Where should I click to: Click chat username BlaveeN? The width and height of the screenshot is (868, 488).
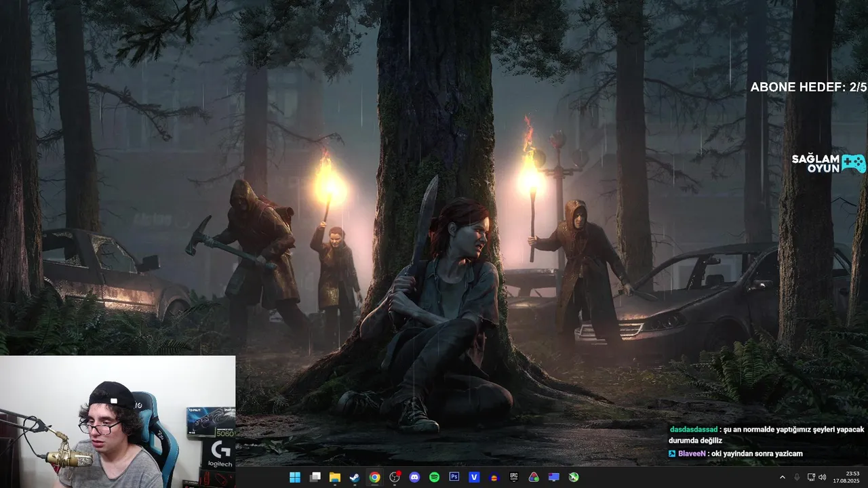(x=692, y=453)
